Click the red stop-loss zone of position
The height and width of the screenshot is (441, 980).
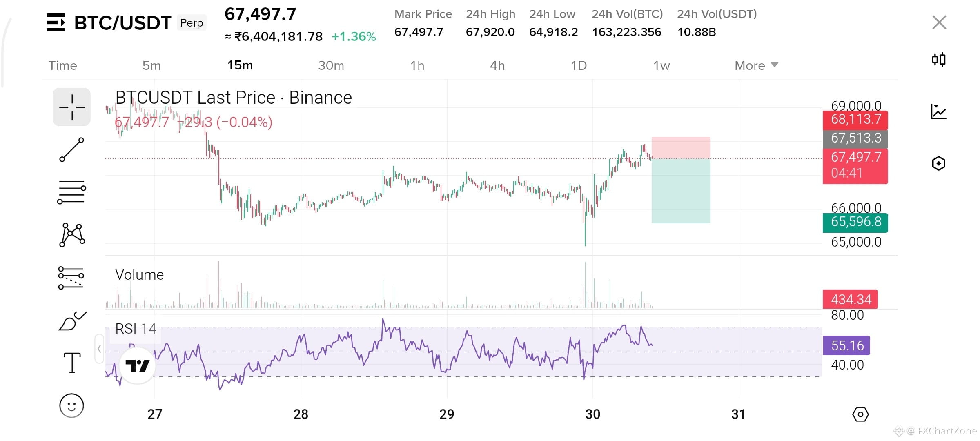[681, 147]
